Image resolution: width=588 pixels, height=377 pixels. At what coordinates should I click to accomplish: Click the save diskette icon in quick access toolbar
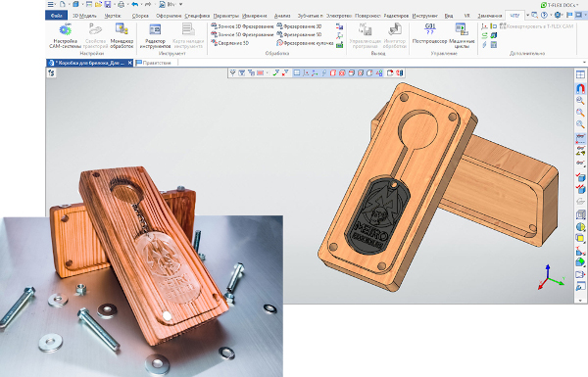click(108, 5)
